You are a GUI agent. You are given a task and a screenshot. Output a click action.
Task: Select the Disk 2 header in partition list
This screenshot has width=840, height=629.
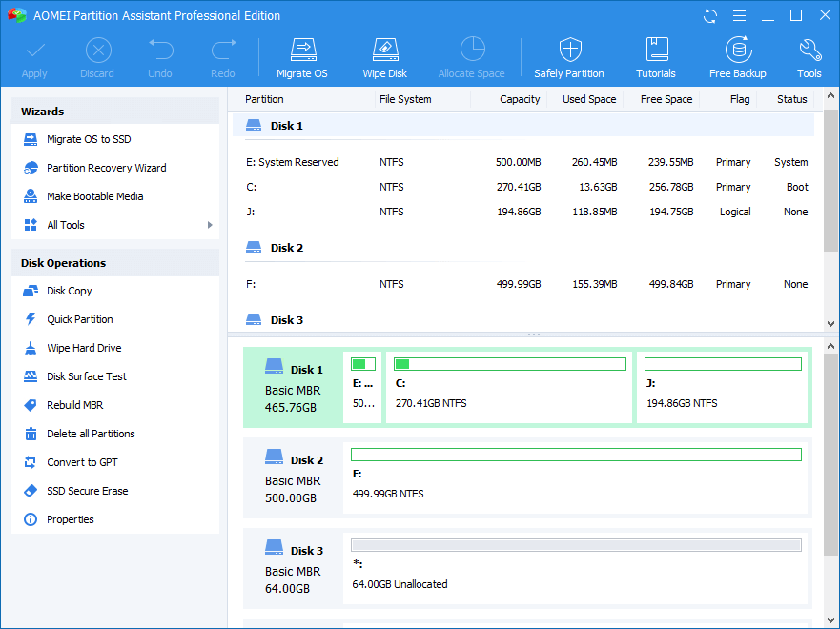(x=523, y=248)
